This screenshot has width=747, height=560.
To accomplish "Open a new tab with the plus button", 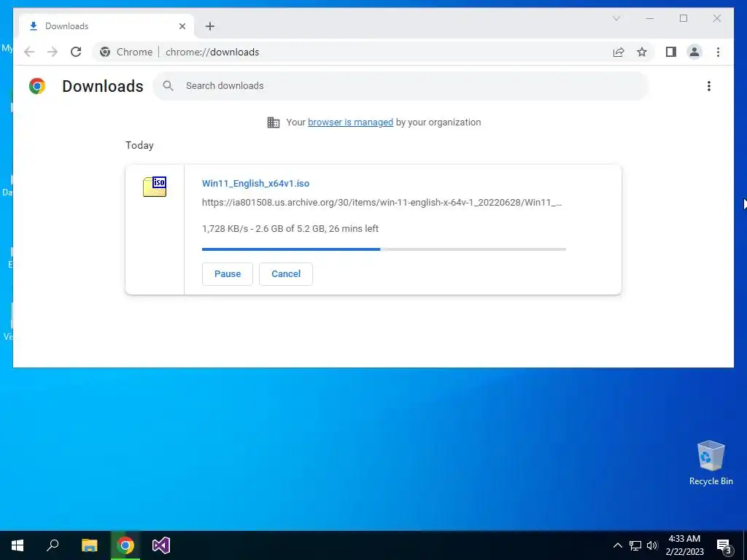I will (x=210, y=26).
